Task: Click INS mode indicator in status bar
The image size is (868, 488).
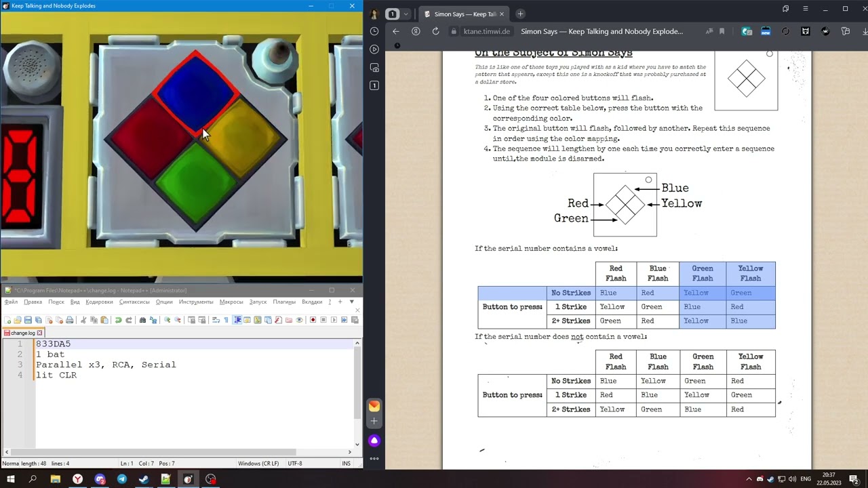Action: tap(347, 464)
